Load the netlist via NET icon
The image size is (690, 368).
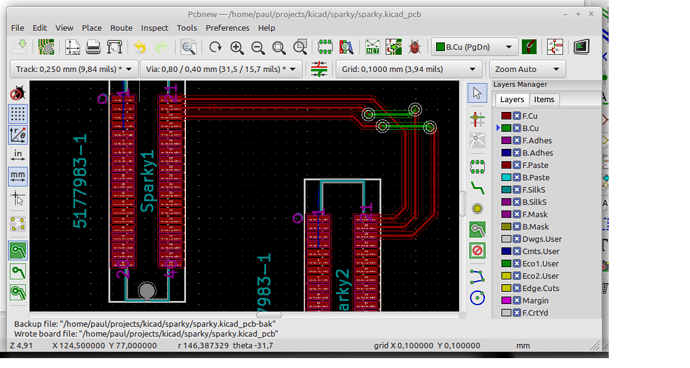coord(372,47)
